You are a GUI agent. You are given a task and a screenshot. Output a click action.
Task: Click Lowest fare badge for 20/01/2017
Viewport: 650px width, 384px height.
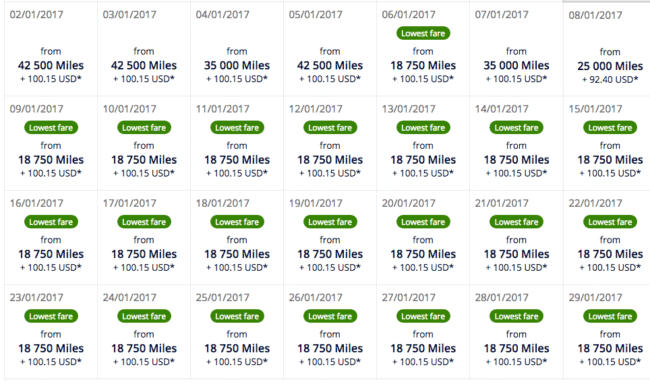pyautogui.click(x=423, y=222)
